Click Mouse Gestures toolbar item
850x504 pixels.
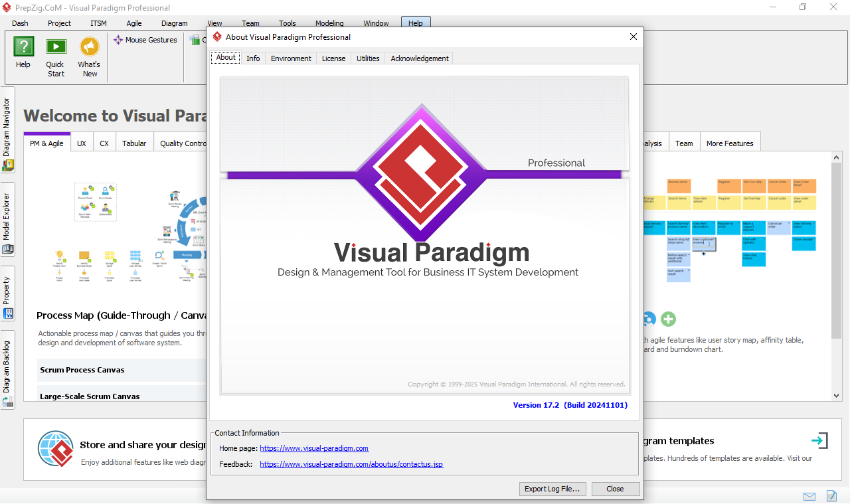pyautogui.click(x=145, y=40)
